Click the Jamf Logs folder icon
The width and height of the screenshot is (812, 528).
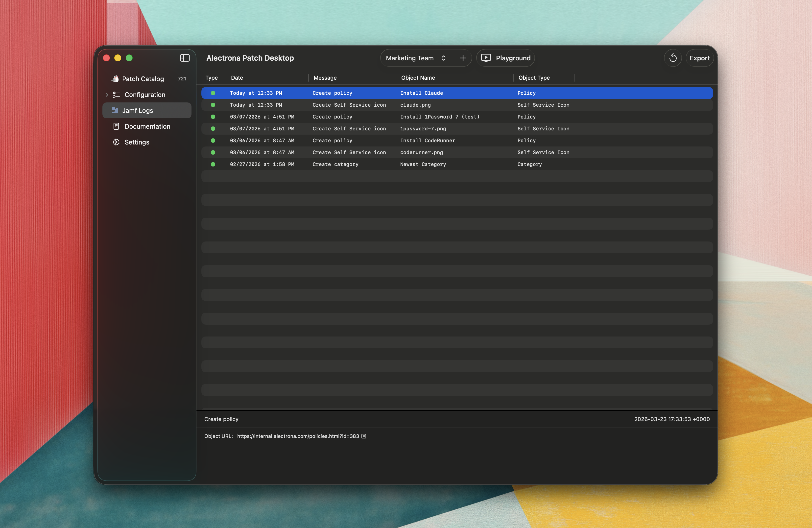click(116, 111)
